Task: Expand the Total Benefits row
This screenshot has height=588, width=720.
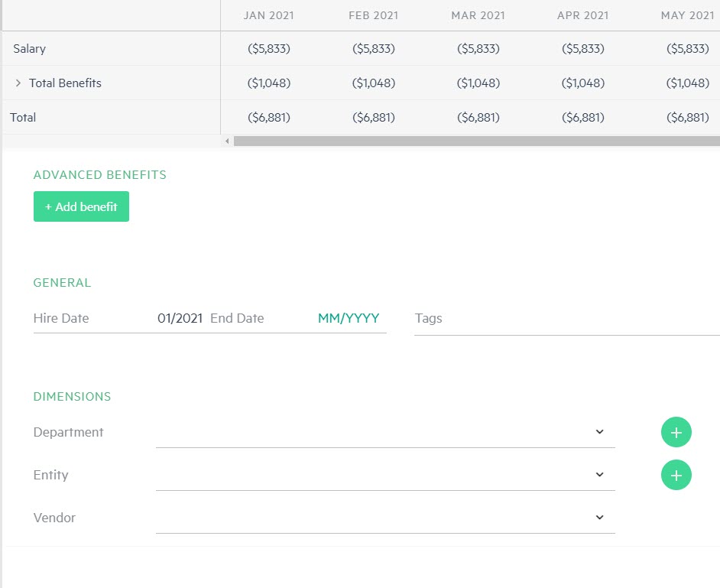Action: [x=18, y=83]
